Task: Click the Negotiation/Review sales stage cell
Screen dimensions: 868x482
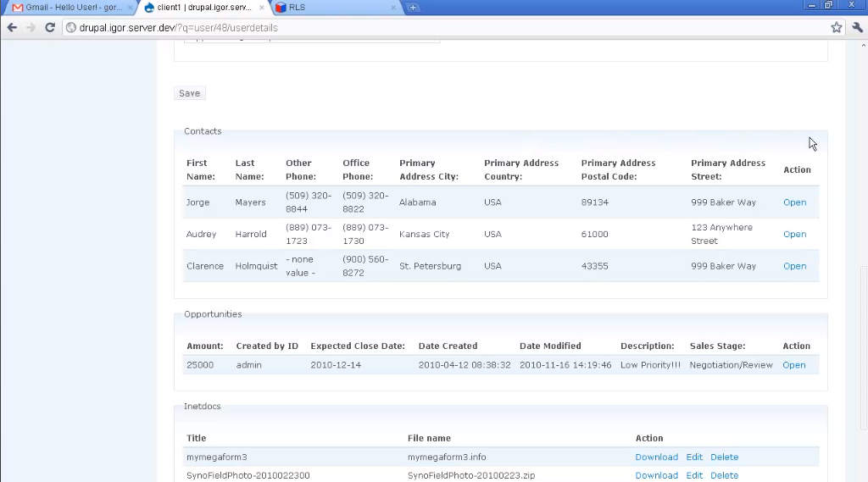Action: click(731, 365)
